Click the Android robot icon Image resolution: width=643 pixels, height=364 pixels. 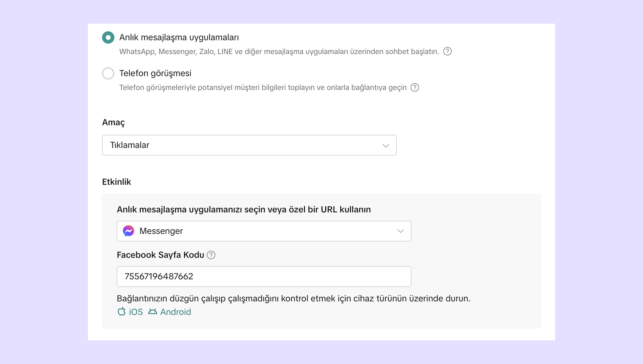152,312
